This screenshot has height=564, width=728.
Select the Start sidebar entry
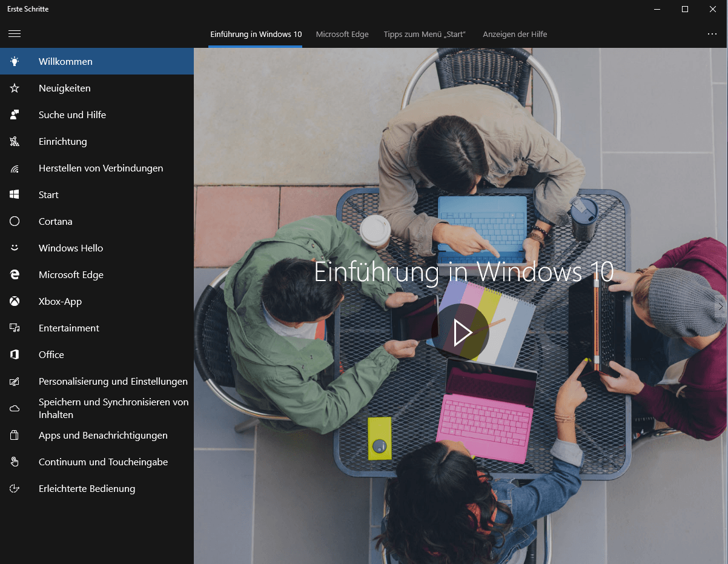[x=97, y=194]
